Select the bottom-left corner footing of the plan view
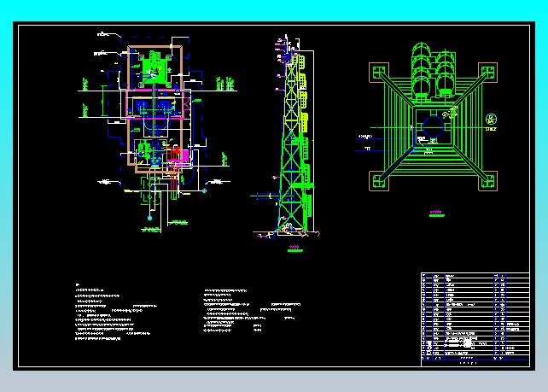The height and width of the screenshot is (392, 548). click(379, 181)
